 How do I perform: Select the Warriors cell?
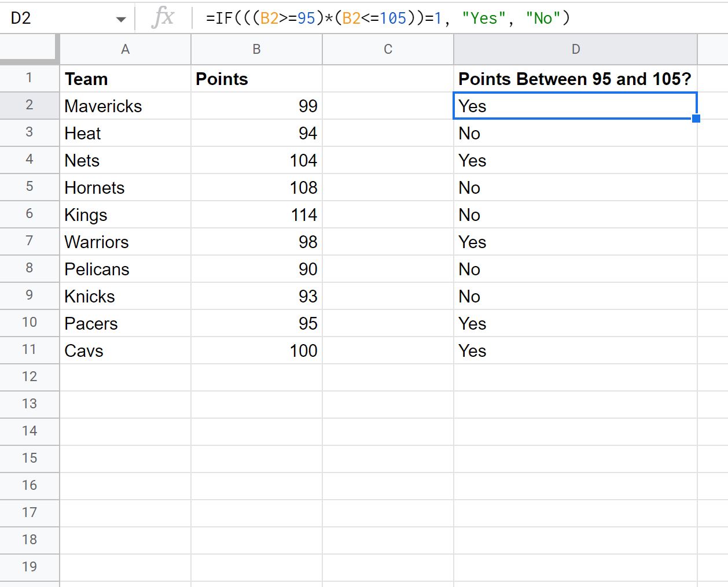(125, 242)
